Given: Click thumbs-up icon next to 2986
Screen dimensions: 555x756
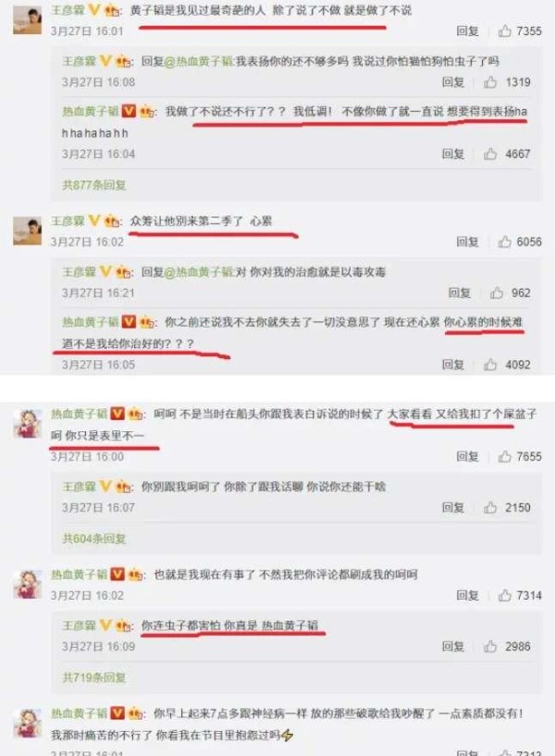Looking at the screenshot, I should 490,646.
